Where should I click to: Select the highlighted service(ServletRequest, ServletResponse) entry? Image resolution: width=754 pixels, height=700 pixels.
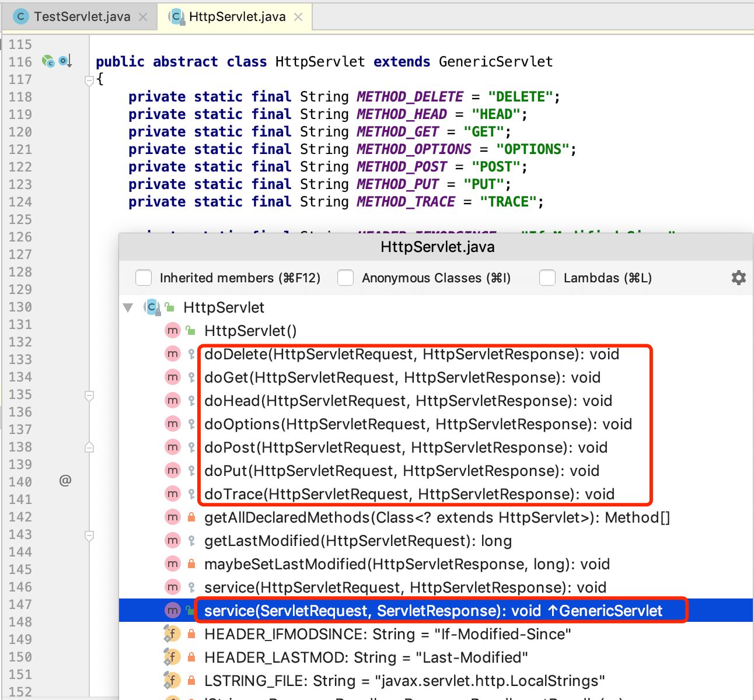coord(433,610)
